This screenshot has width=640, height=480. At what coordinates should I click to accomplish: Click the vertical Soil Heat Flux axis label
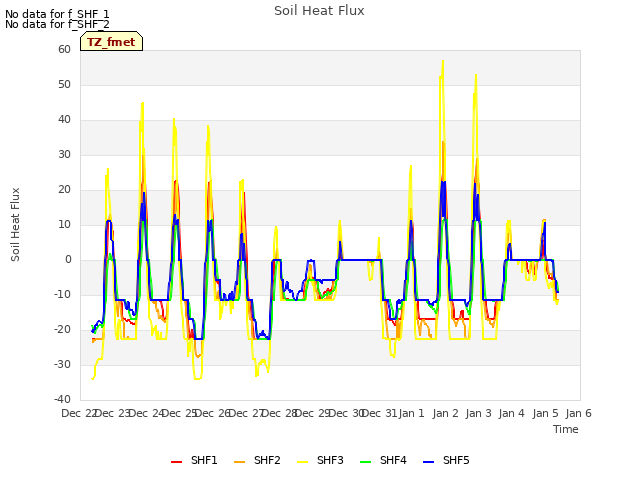pyautogui.click(x=15, y=224)
